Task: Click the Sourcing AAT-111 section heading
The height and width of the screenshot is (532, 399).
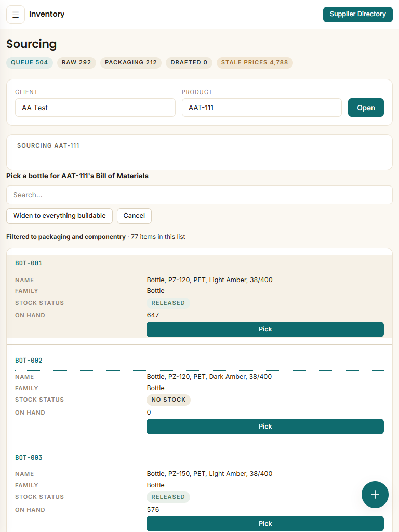Action: point(48,145)
